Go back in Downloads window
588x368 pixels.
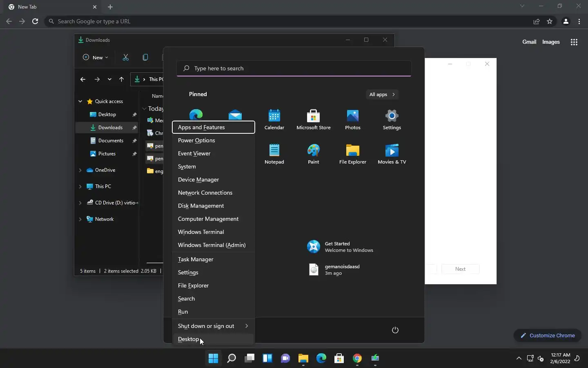pos(83,79)
